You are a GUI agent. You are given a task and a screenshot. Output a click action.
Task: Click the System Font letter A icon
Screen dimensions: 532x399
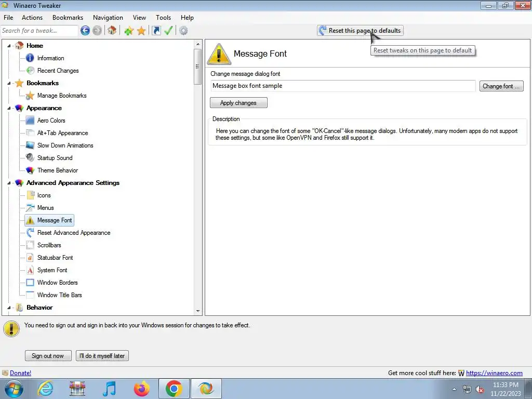pyautogui.click(x=30, y=270)
